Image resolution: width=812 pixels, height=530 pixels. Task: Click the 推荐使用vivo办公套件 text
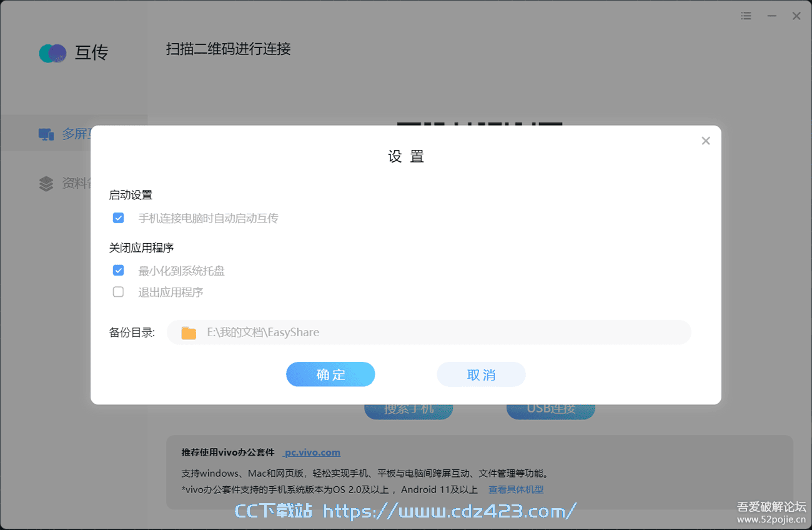pyautogui.click(x=228, y=452)
